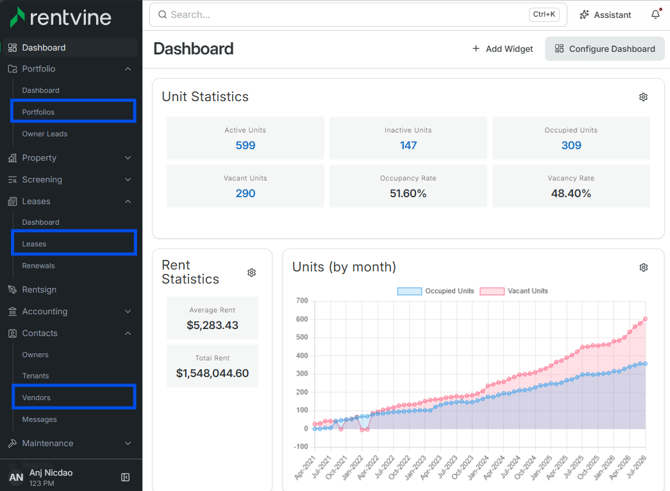Click the rentvine logo
The height and width of the screenshot is (491, 670).
click(x=61, y=17)
